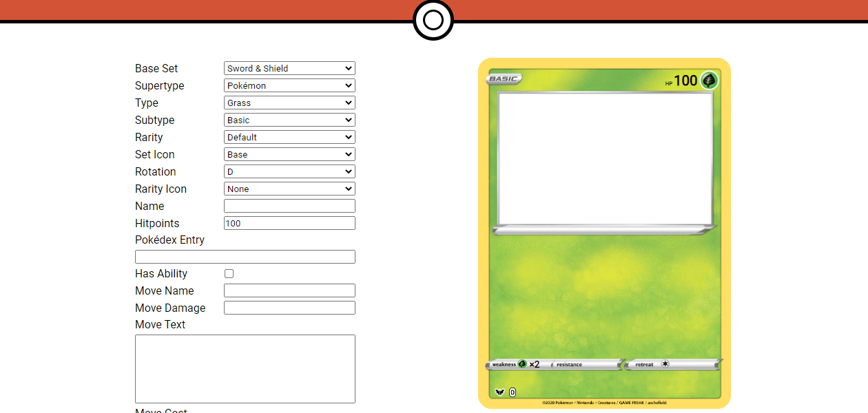Click the Rarity Icon label
Viewport: 868px width, 413px height.
click(161, 189)
